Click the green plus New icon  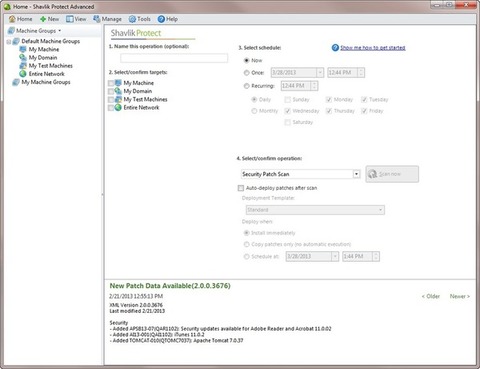43,19
